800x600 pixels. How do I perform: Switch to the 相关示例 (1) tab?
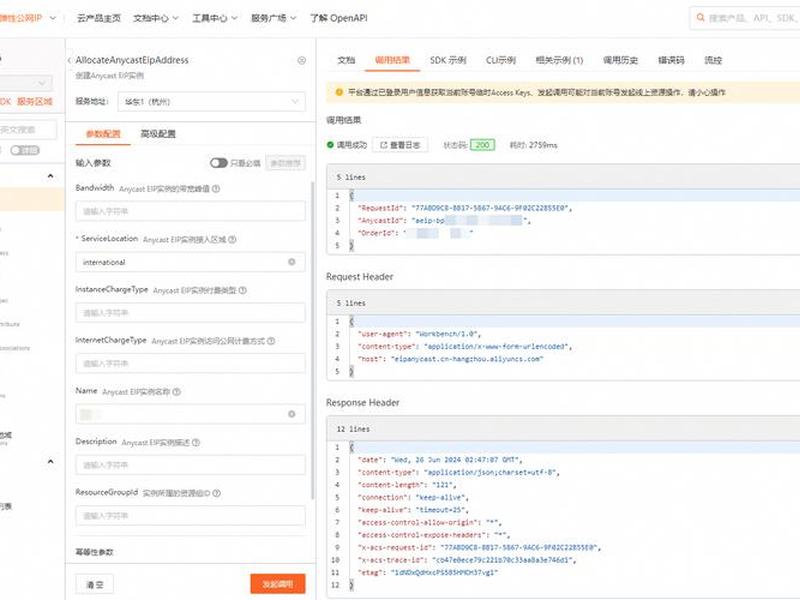tap(559, 60)
